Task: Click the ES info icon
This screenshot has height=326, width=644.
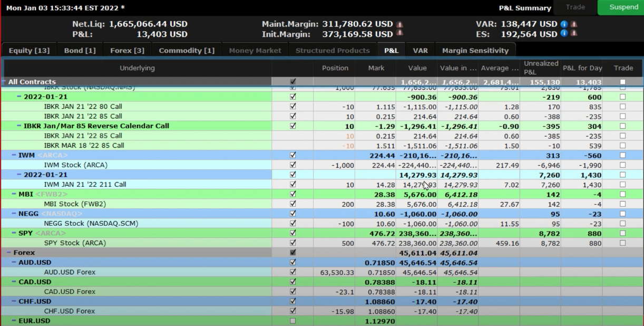Action: pos(564,34)
